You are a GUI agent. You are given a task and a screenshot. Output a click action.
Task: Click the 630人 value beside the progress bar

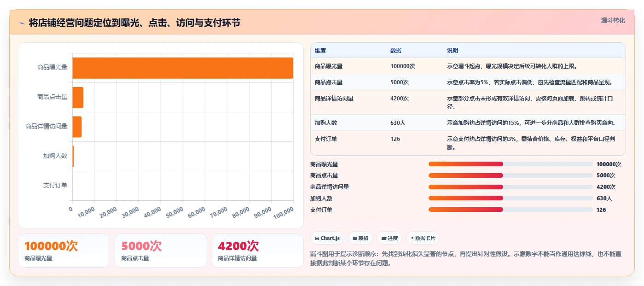pyautogui.click(x=604, y=198)
